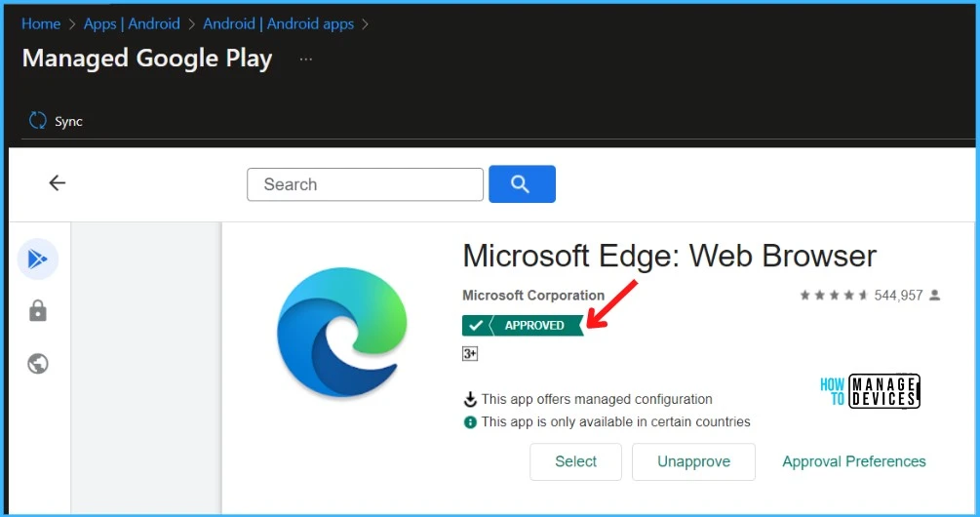Click the Select button
The image size is (980, 517).
(x=575, y=462)
